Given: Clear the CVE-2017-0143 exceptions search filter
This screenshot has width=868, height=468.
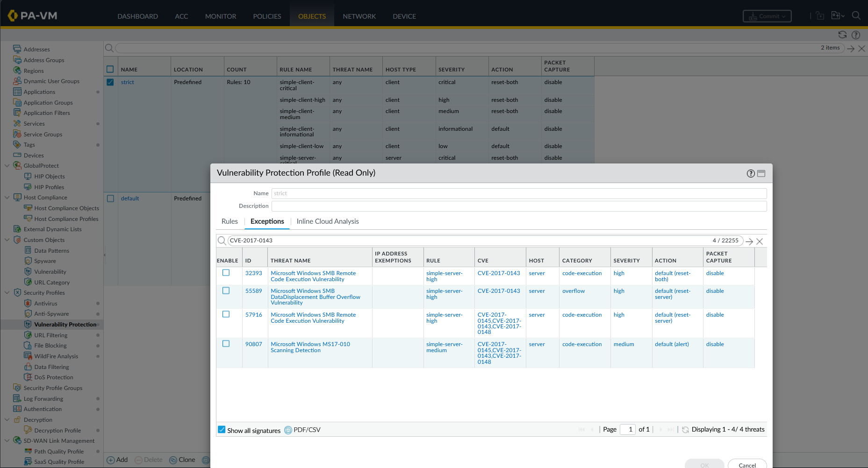Looking at the screenshot, I should click(760, 241).
